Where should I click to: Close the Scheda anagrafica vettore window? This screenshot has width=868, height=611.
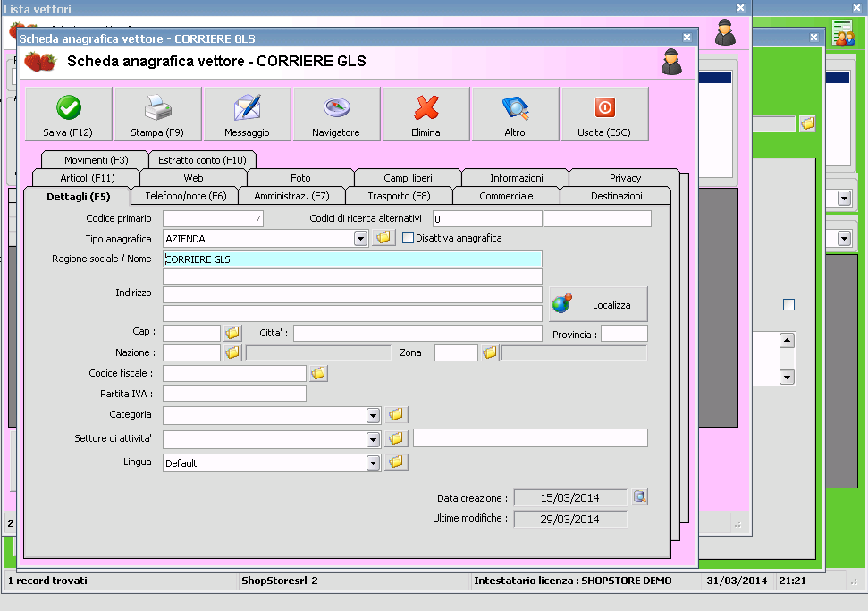(x=687, y=37)
